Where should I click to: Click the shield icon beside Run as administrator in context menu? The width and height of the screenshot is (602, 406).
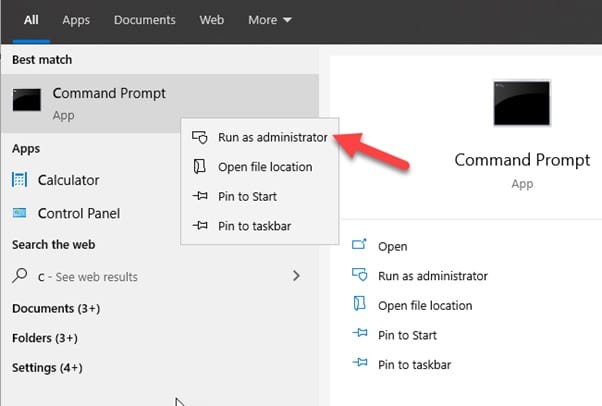[200, 137]
